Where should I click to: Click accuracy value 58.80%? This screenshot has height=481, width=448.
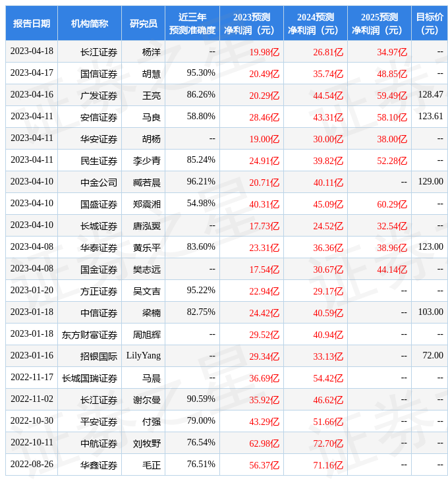tap(201, 117)
